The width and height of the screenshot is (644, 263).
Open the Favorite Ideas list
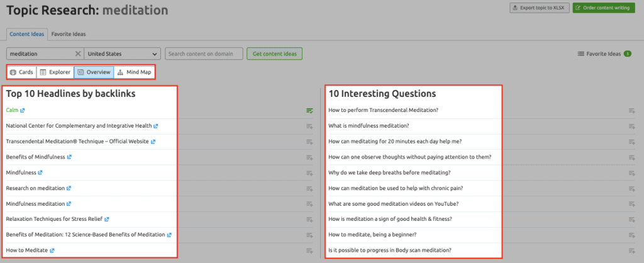[604, 54]
